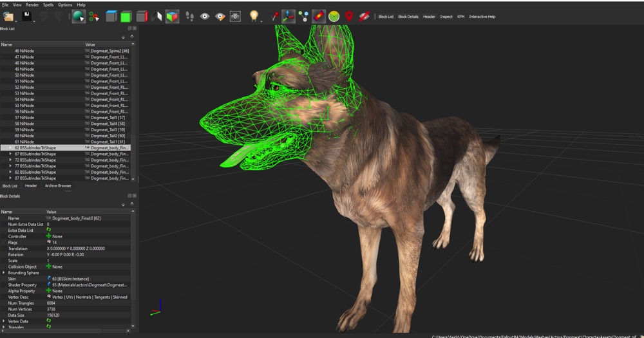
Task: Set the Side view with the red-sided cube
Action: 142,17
